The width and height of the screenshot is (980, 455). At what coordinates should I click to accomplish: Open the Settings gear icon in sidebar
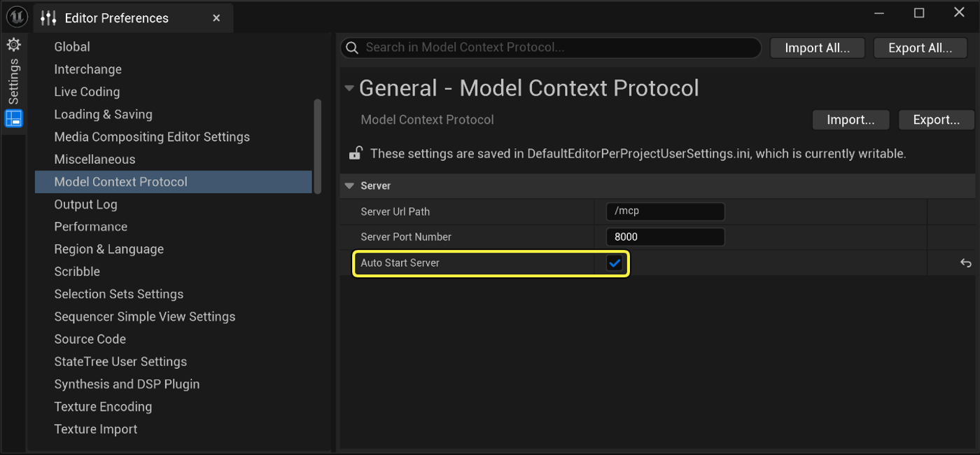(x=14, y=45)
